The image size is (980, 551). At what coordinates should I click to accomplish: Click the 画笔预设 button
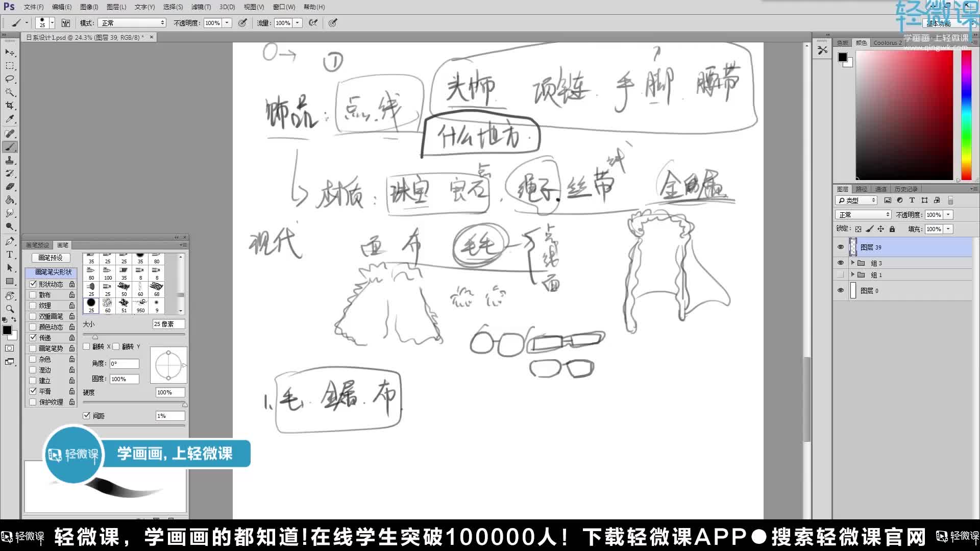click(x=51, y=258)
